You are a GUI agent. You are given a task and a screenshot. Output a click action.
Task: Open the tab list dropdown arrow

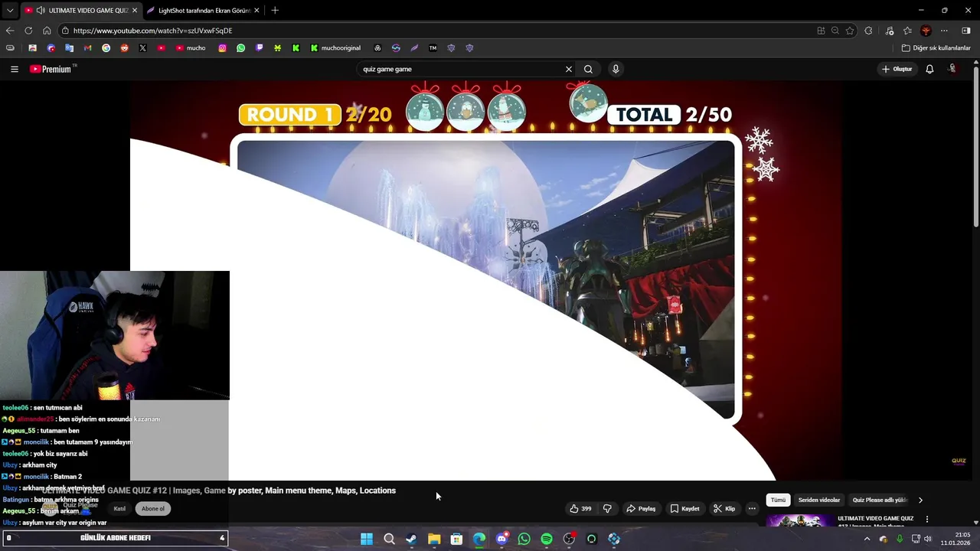(x=9, y=10)
